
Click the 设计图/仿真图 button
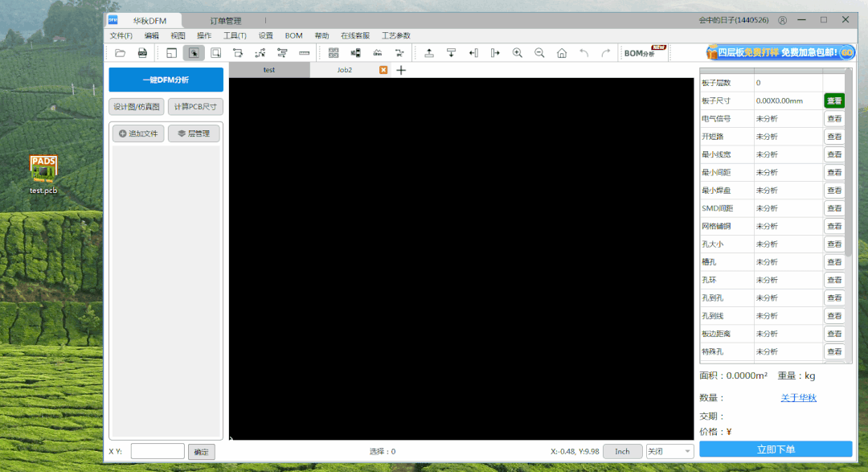tap(136, 106)
